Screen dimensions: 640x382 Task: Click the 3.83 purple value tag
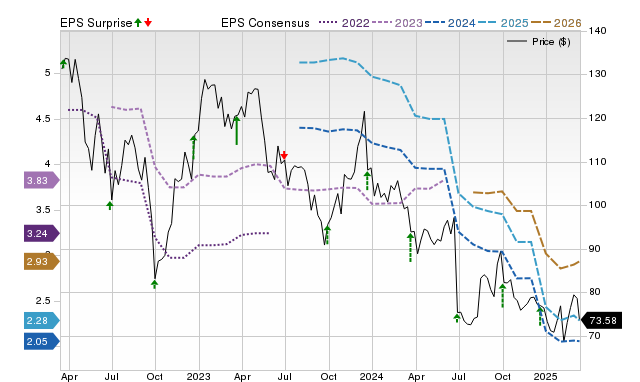coord(42,180)
